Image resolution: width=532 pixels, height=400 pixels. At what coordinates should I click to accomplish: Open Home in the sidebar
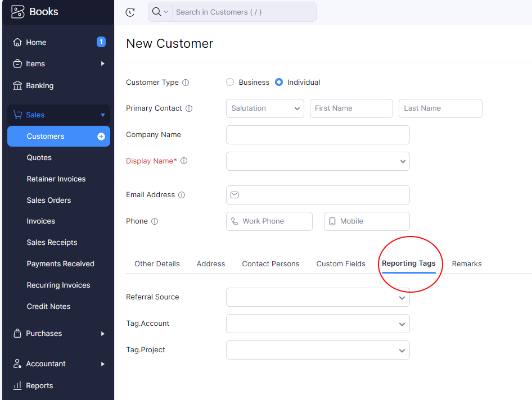[37, 42]
